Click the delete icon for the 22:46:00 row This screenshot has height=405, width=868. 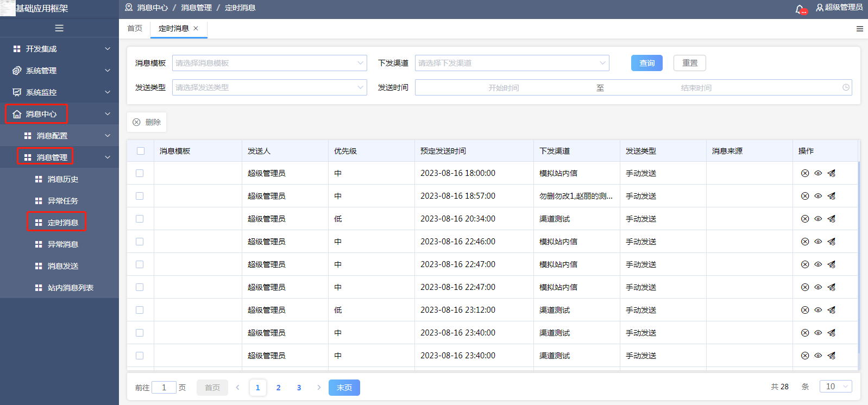point(805,242)
